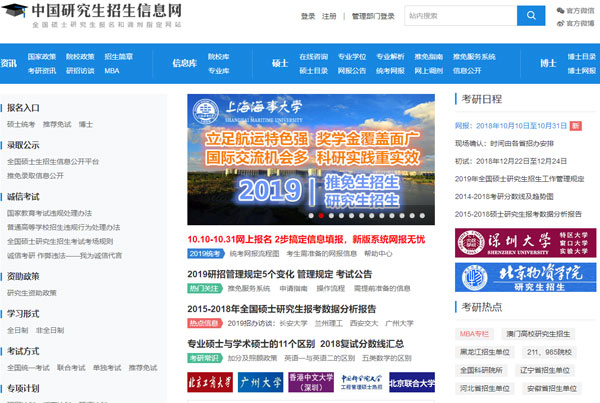Open 国家教育考试违规处理办法 link
This screenshot has width=600, height=403.
click(49, 213)
